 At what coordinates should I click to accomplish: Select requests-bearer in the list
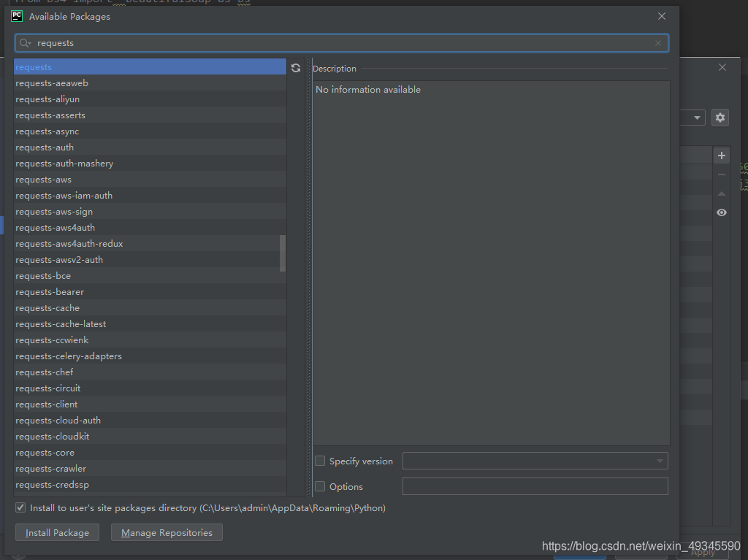point(150,292)
